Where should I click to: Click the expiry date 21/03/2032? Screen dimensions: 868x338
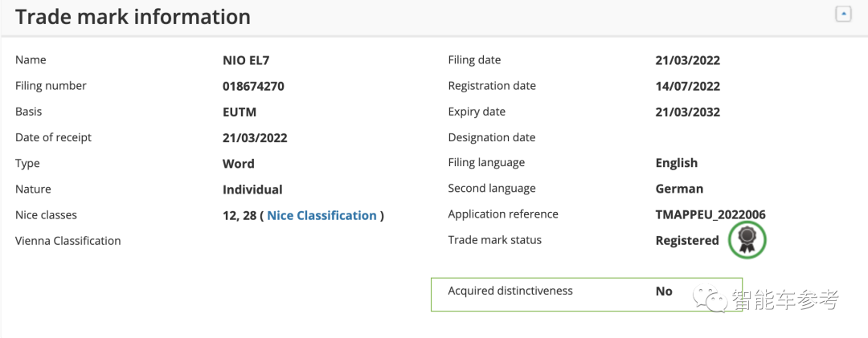pyautogui.click(x=687, y=112)
